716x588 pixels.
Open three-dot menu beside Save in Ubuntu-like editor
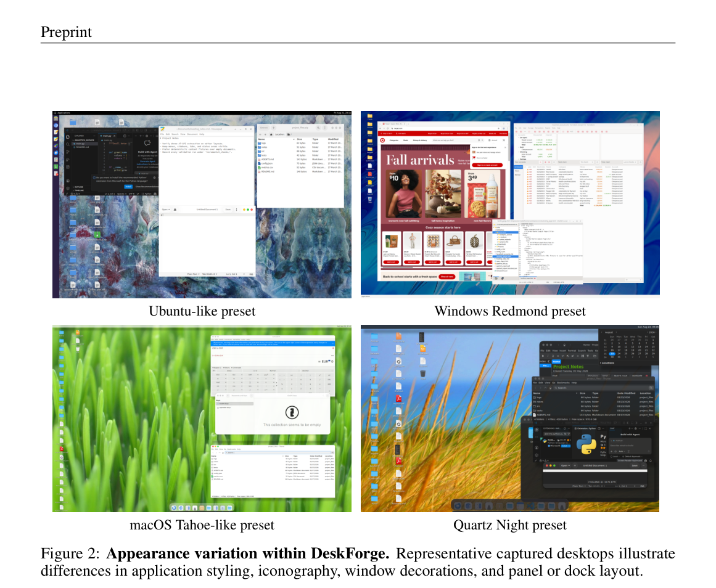click(x=237, y=210)
